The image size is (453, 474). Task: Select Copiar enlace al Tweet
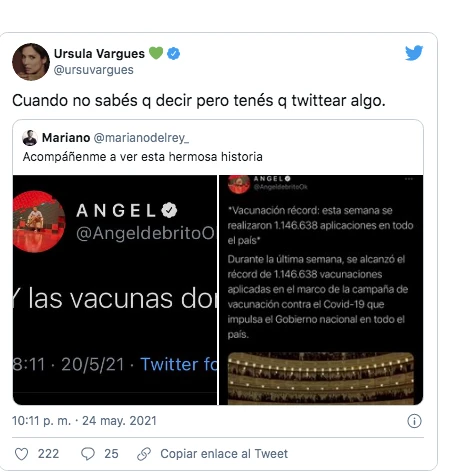(224, 454)
